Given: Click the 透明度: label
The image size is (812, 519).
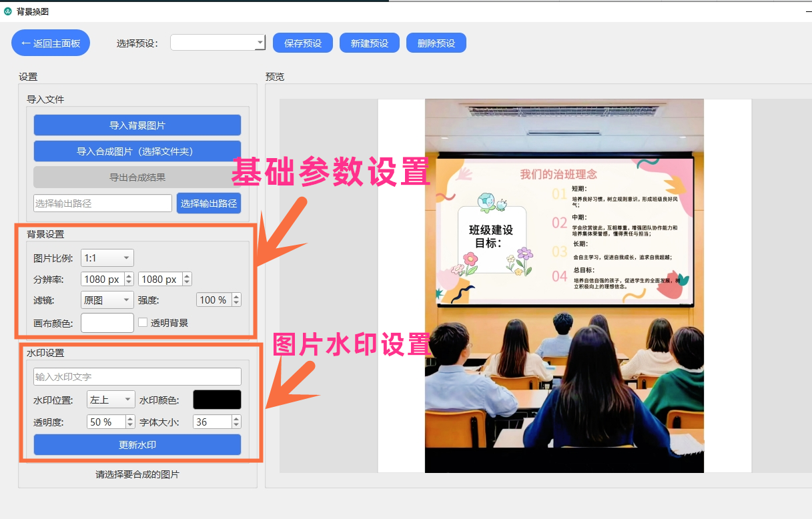Looking at the screenshot, I should click(x=49, y=422).
